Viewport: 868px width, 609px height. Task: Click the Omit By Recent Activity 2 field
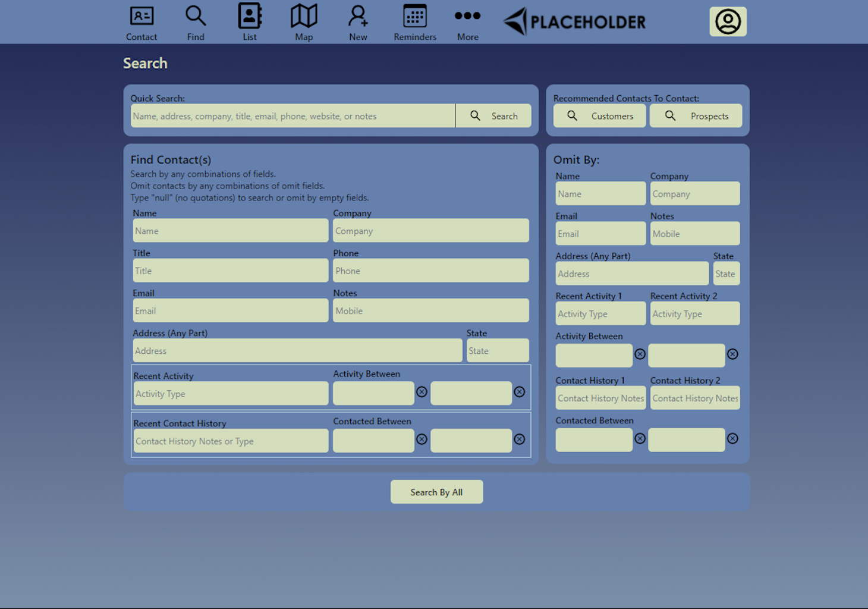(x=695, y=313)
